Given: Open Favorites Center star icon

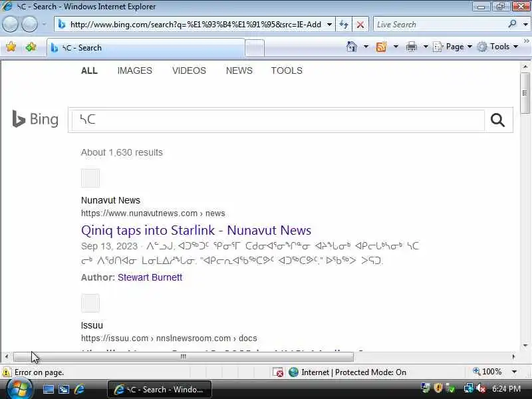Looking at the screenshot, I should point(11,47).
